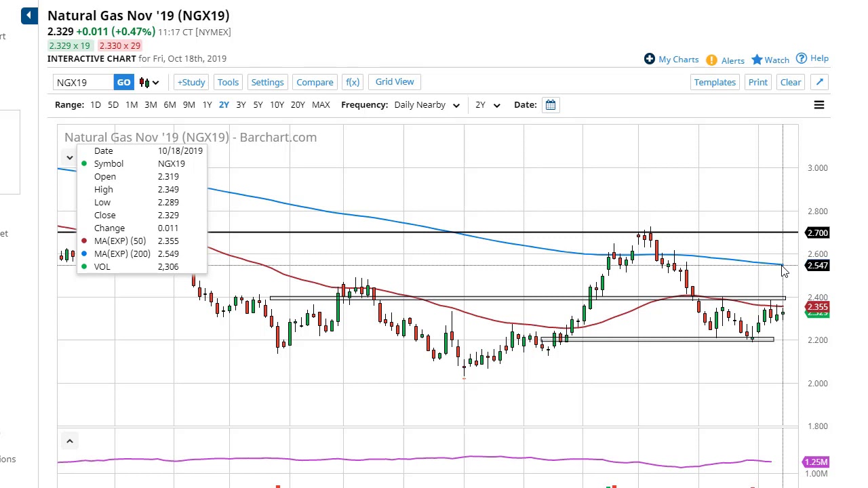Clear the chart with Clear button
This screenshot has width=868, height=488.
click(x=791, y=82)
